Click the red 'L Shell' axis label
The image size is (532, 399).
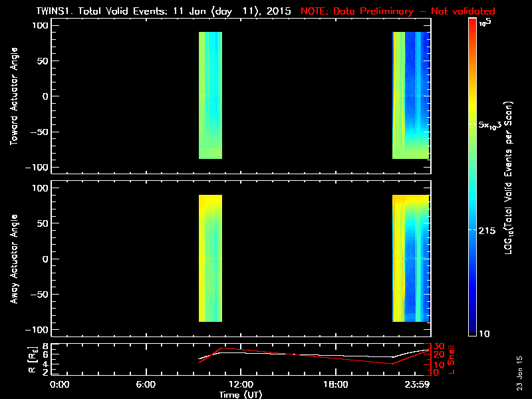click(x=451, y=360)
